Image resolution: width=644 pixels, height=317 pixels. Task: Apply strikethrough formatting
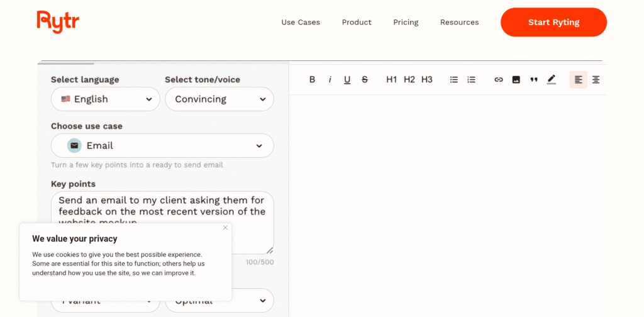[365, 80]
